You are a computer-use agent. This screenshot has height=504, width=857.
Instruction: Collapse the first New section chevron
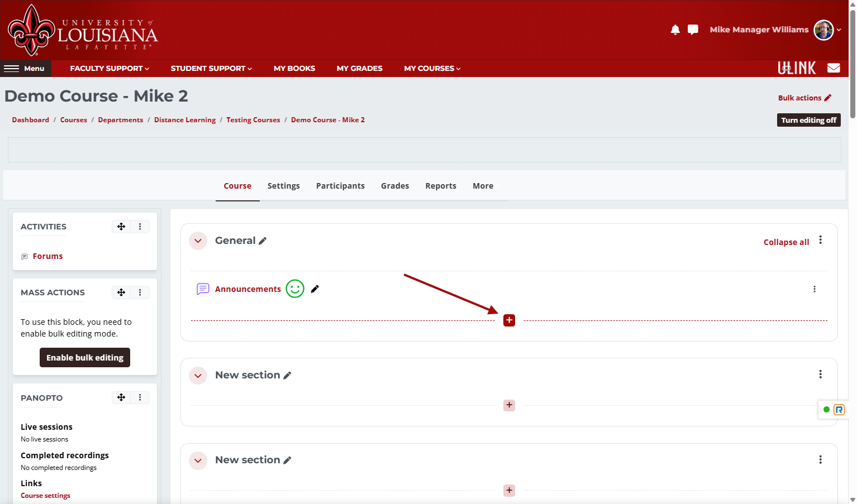point(198,376)
